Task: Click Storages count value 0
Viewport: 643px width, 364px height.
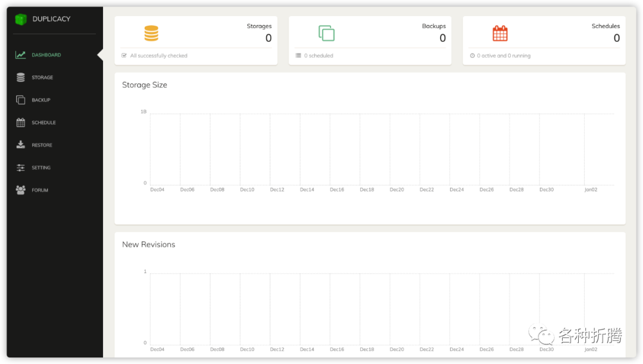Action: (x=269, y=38)
